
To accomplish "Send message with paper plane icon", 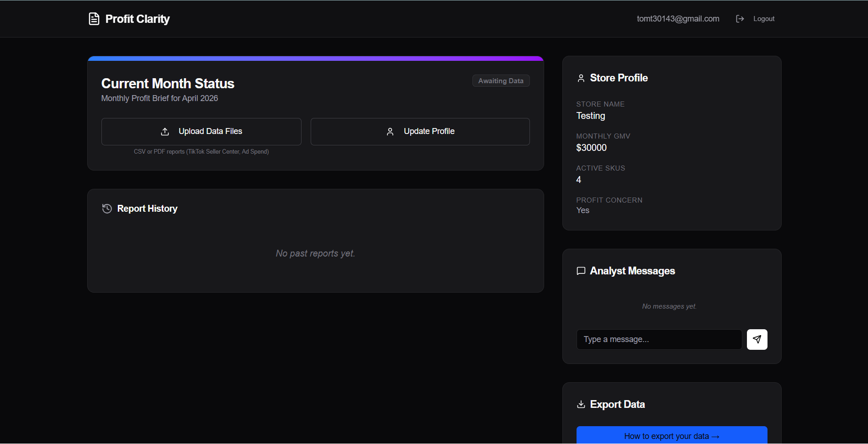I will pos(757,339).
